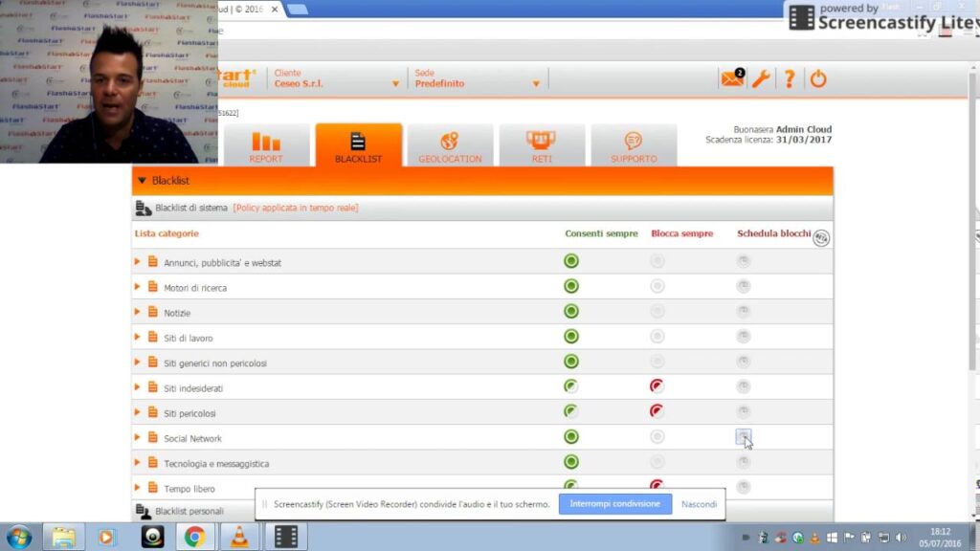Collapse the Blacklist section header arrow
The height and width of the screenshot is (551, 980).
click(142, 181)
